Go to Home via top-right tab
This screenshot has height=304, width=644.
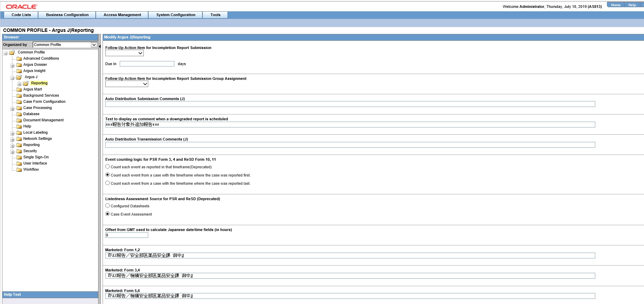click(x=616, y=5)
